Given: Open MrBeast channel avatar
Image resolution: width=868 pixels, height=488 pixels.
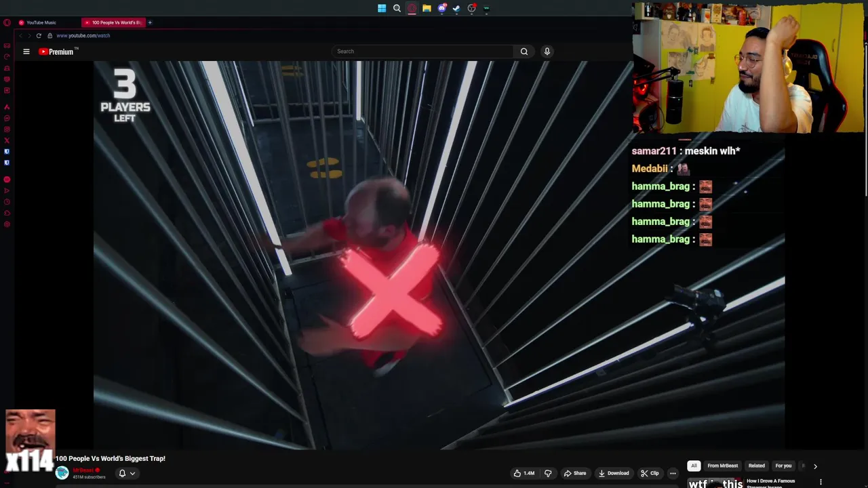Looking at the screenshot, I should click(62, 473).
